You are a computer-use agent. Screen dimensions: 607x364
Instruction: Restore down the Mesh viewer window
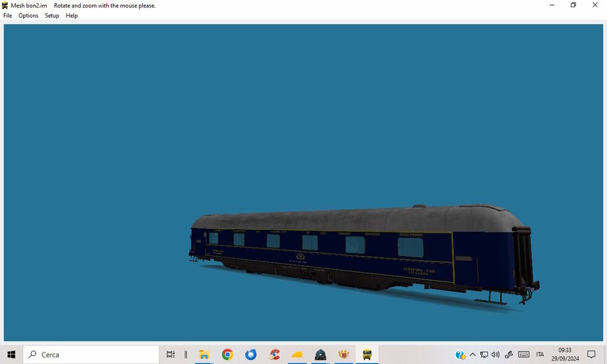pyautogui.click(x=574, y=5)
